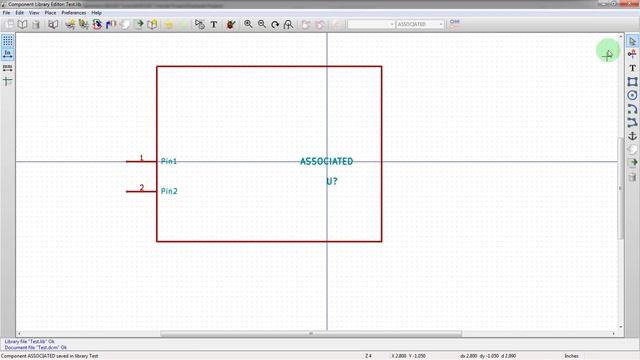640x360 pixels.
Task: Open the ASSOCIATED alias dropdown
Action: (x=420, y=24)
